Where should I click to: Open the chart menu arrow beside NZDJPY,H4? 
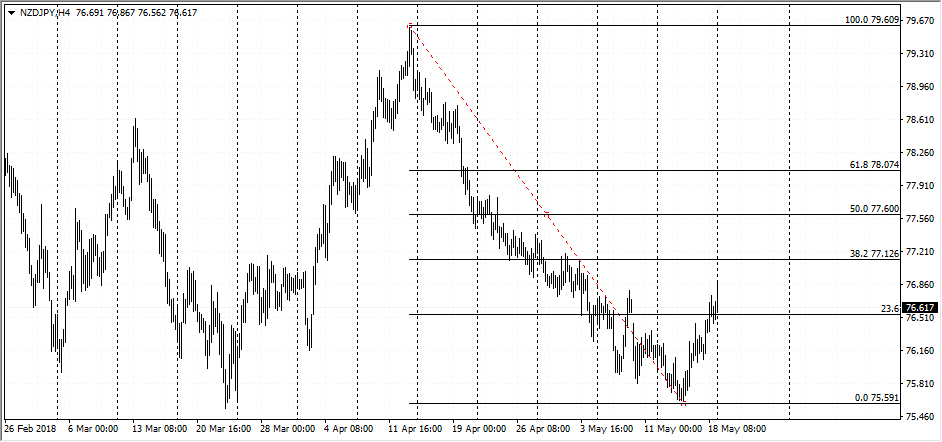10,12
